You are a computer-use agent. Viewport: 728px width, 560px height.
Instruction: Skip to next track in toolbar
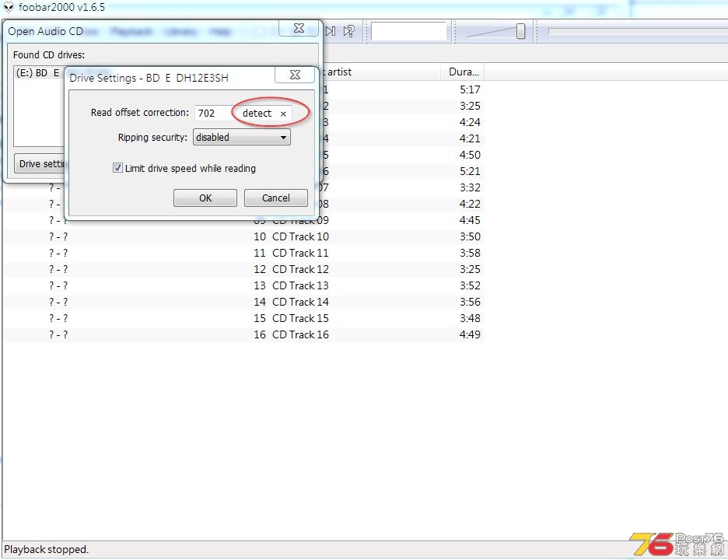click(330, 31)
